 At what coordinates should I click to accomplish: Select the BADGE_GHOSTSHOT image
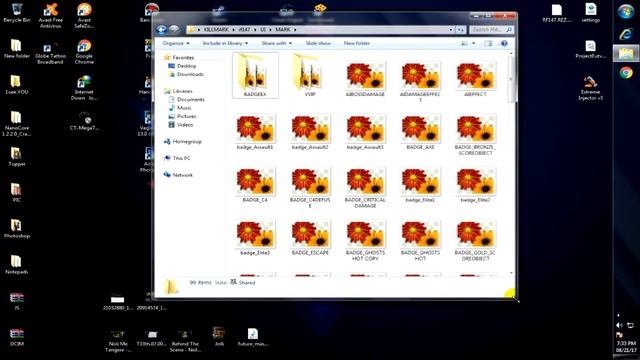tap(420, 240)
